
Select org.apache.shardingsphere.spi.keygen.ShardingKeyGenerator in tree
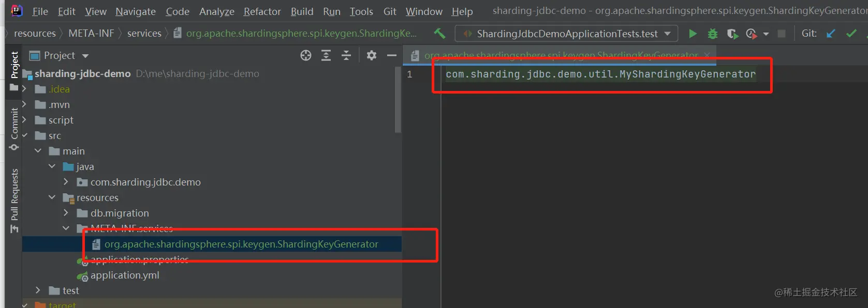212,244
